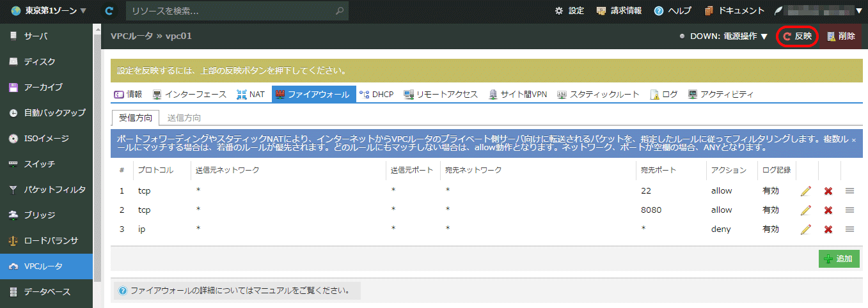Viewport: 868px width, 308px height.
Task: Click reorder handle for rule 1
Action: tap(850, 191)
